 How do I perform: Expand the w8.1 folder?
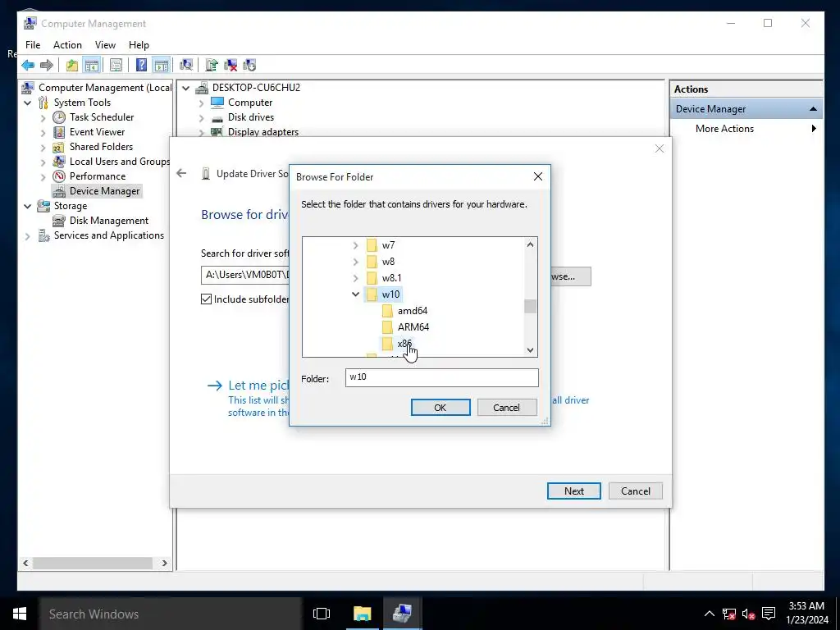[356, 278]
